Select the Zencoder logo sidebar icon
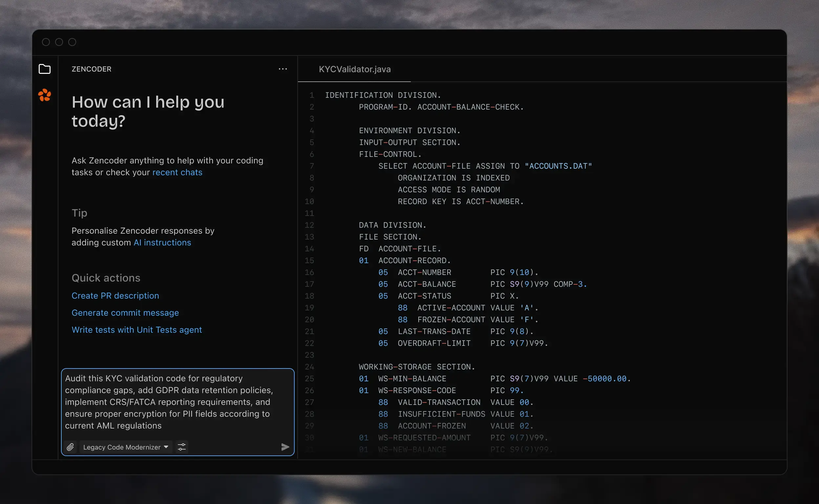819x504 pixels. pos(45,95)
